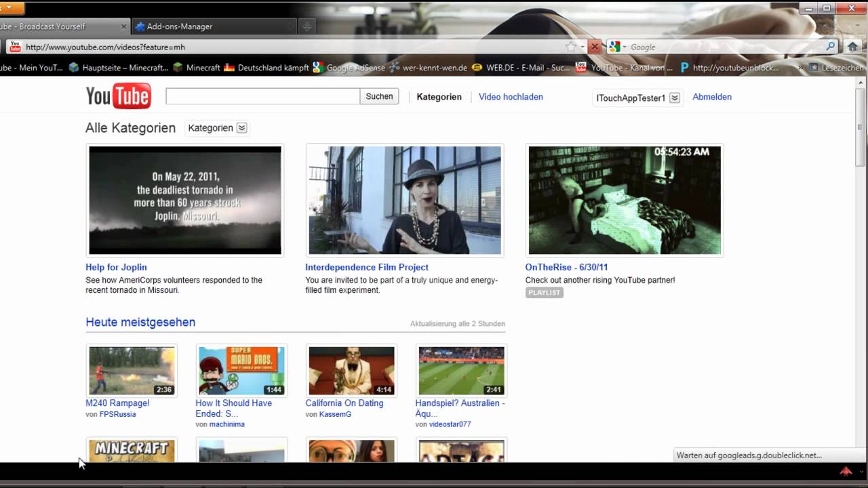Show more bookmarks via the chevron
Viewport: 868px width, 488px height.
[x=801, y=68]
